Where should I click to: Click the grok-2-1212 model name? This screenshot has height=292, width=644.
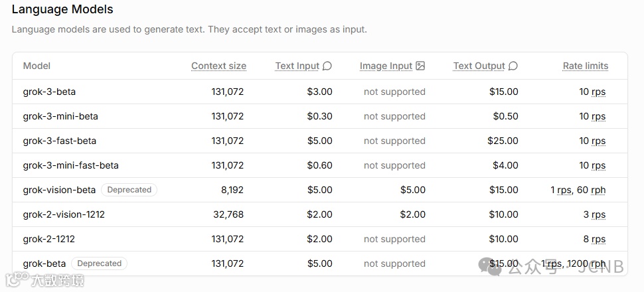(x=48, y=239)
